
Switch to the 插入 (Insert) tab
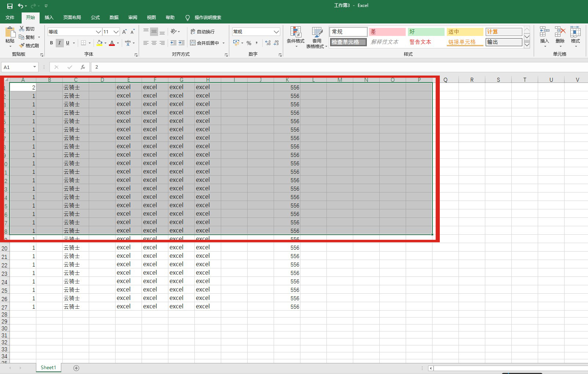[49, 17]
